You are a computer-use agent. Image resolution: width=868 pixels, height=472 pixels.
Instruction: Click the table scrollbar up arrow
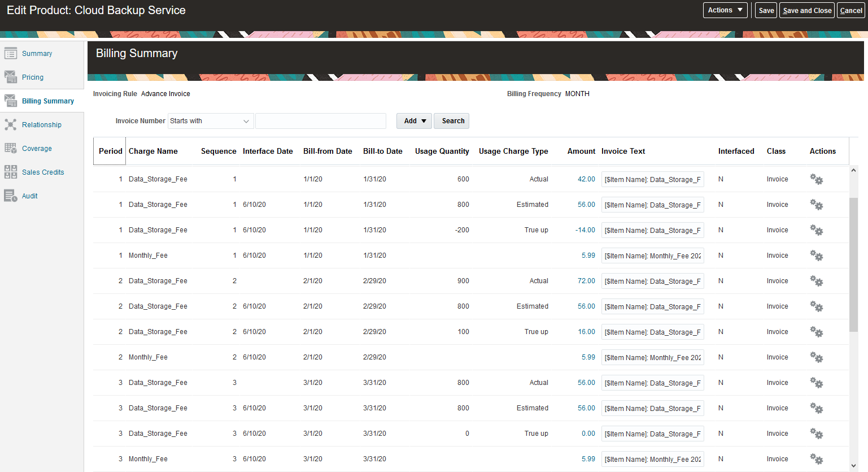[x=853, y=170]
